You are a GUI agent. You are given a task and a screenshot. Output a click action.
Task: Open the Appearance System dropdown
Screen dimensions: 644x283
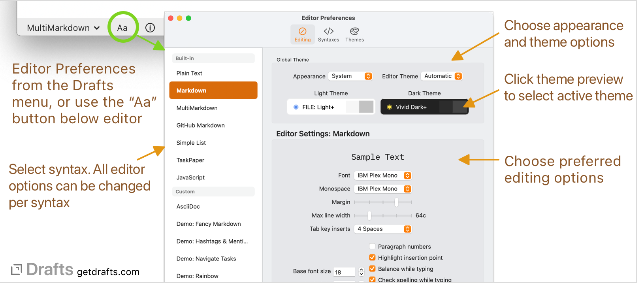point(350,76)
